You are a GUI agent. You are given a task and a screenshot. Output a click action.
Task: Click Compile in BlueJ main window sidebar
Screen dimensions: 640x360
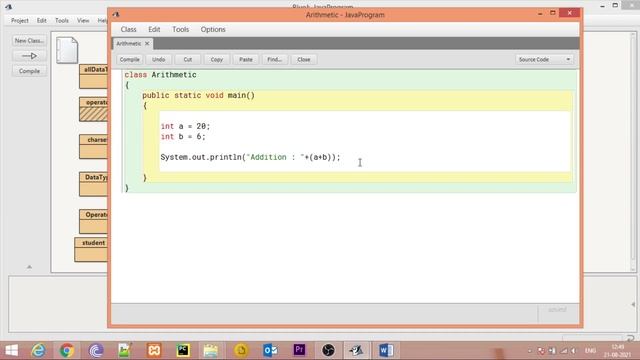[29, 71]
